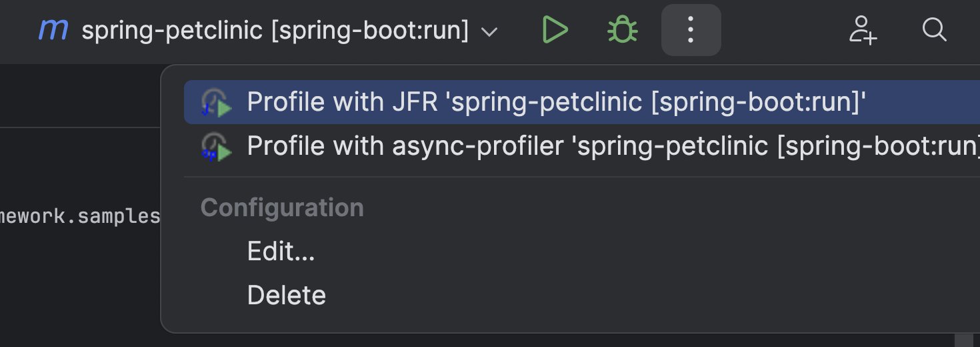Select Edit... under Configuration

click(x=281, y=252)
